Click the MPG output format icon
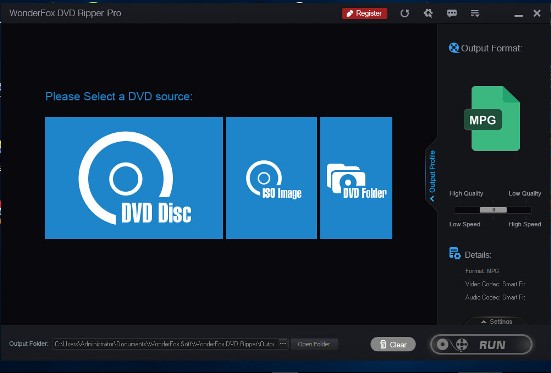This screenshot has width=551, height=373. click(493, 118)
